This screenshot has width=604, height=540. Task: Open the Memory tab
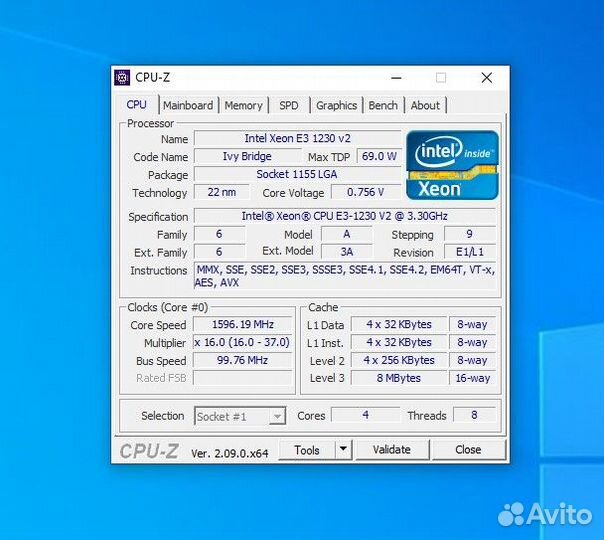243,105
